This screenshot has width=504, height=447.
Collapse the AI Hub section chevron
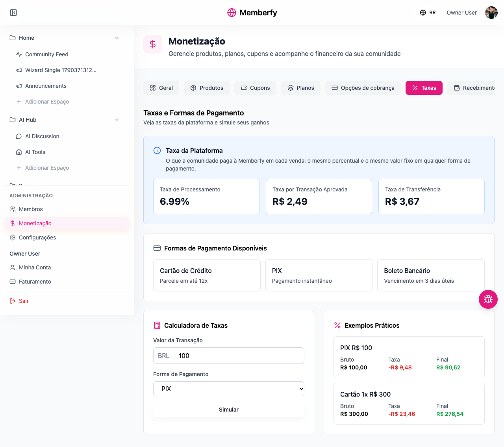tap(117, 120)
